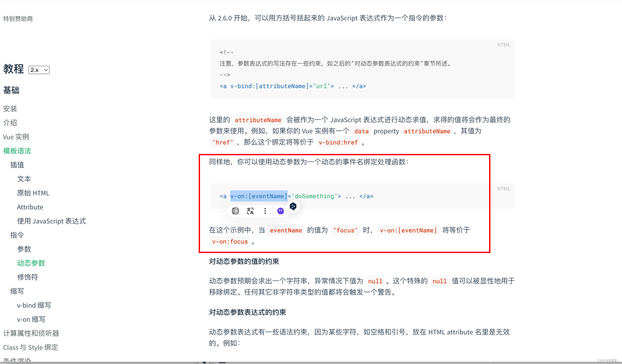Viewport: 622px width, 364px height.
Task: Click the inline data code
Action: click(361, 131)
